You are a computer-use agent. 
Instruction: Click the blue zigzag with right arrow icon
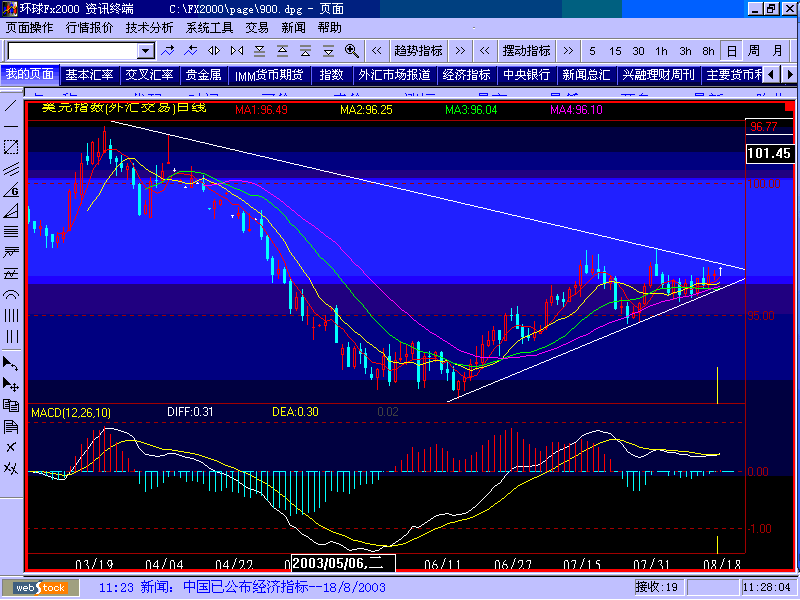167,51
